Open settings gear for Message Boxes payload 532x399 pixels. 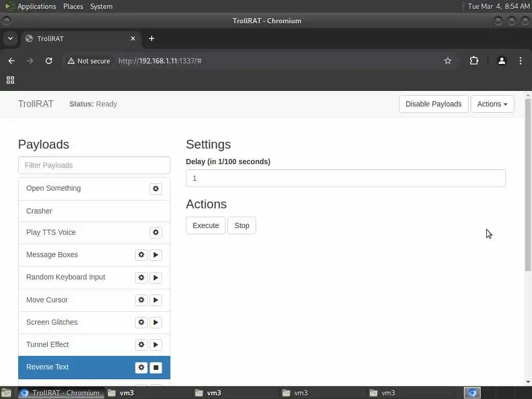(141, 255)
